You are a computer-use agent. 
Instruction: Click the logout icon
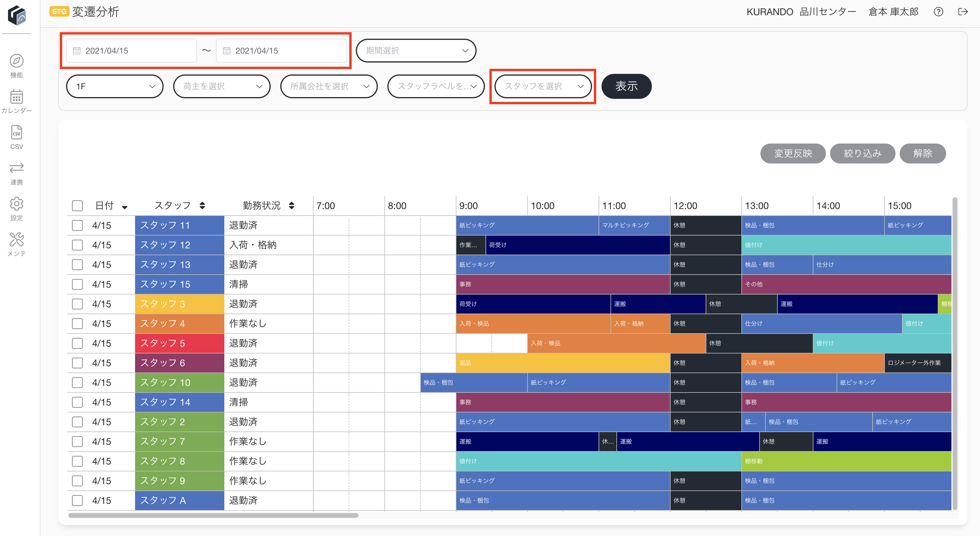962,12
